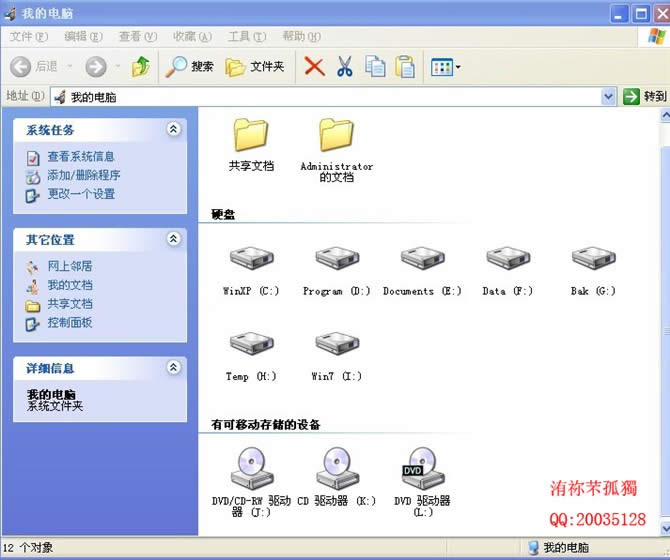Viewport: 670px width, 560px height.
Task: Click the 控制面板 link
Action: click(69, 322)
